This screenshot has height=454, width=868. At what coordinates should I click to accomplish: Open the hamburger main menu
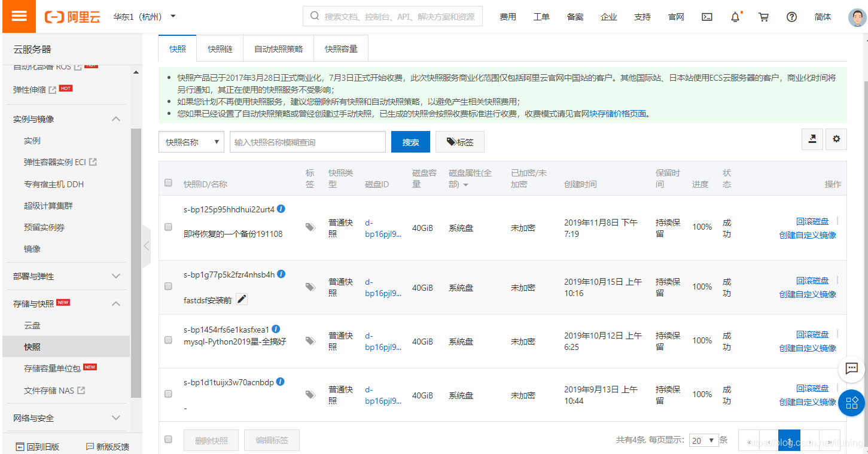(19, 16)
